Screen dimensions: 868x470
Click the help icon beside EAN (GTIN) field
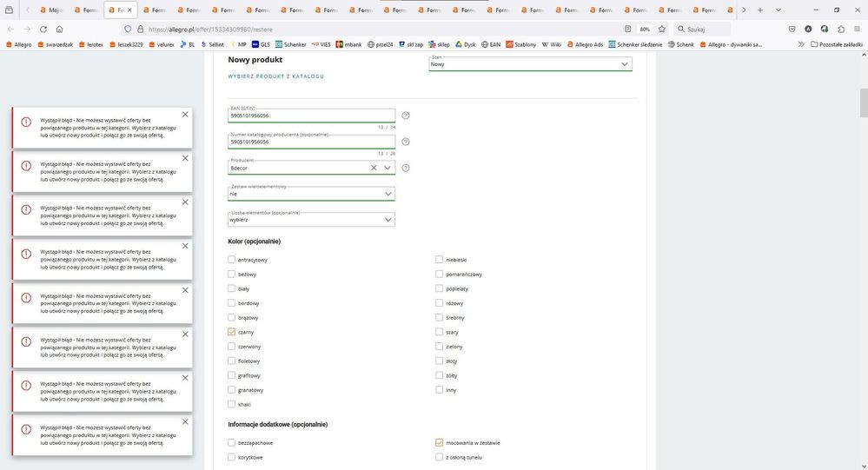pyautogui.click(x=406, y=116)
